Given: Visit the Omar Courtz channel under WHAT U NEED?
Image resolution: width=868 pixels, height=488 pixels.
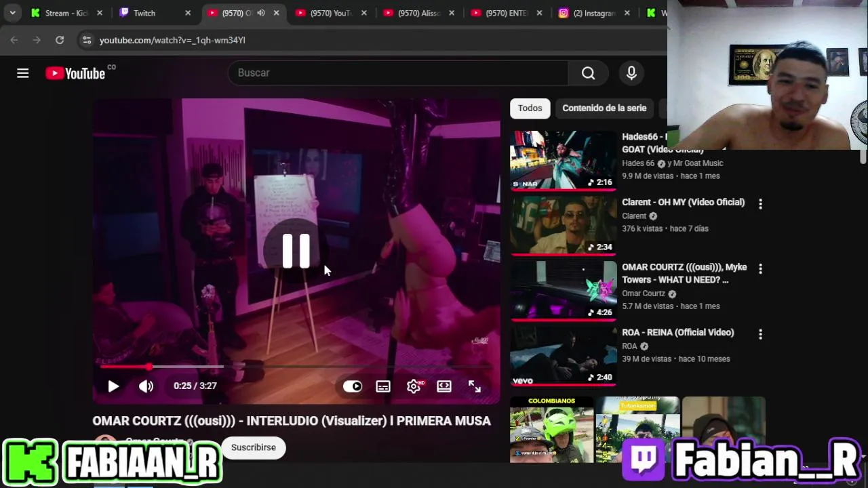Looking at the screenshot, I should tap(644, 293).
